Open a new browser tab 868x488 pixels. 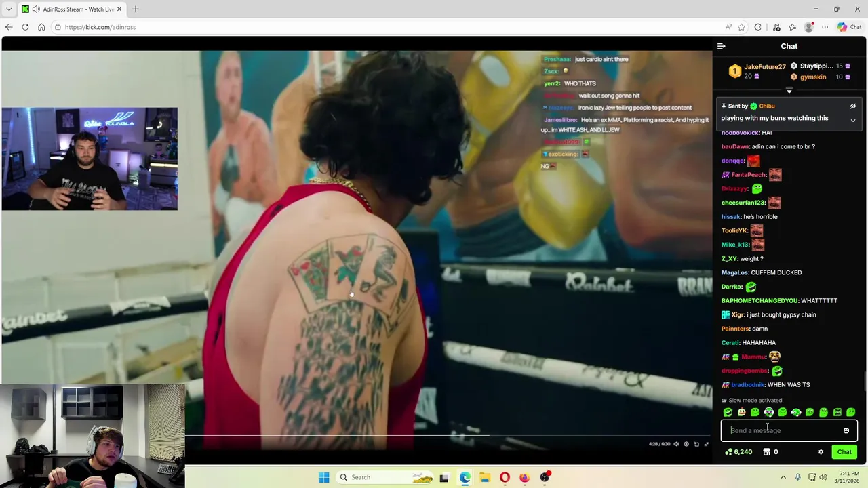pyautogui.click(x=136, y=9)
